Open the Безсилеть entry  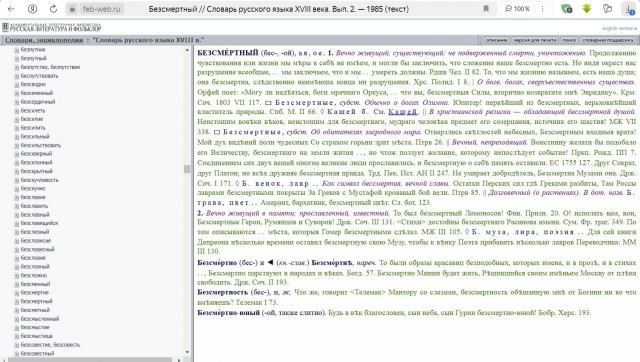(x=33, y=111)
